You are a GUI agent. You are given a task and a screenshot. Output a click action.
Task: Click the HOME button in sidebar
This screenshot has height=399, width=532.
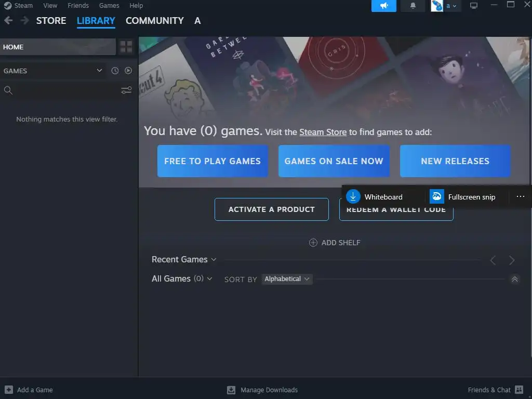(x=58, y=47)
